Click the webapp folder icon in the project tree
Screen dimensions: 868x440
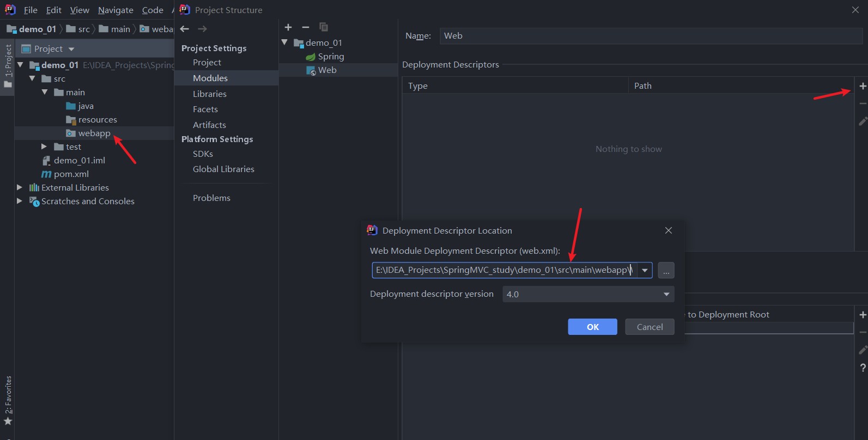(71, 133)
